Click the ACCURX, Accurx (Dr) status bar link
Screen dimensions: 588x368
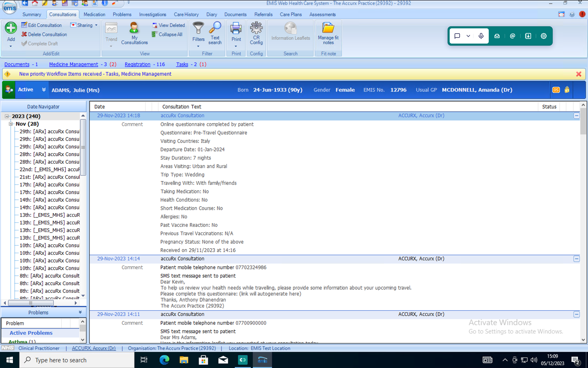point(94,348)
